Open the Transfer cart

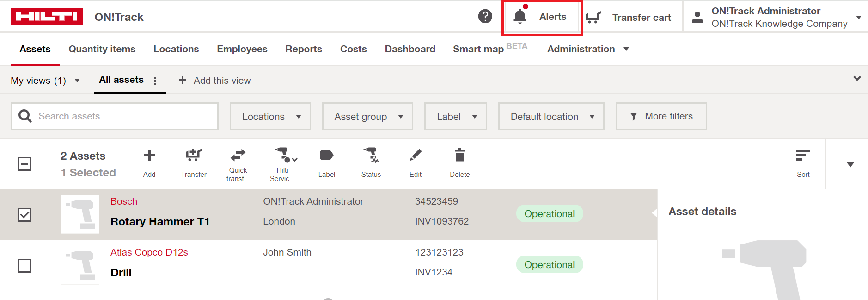(629, 18)
